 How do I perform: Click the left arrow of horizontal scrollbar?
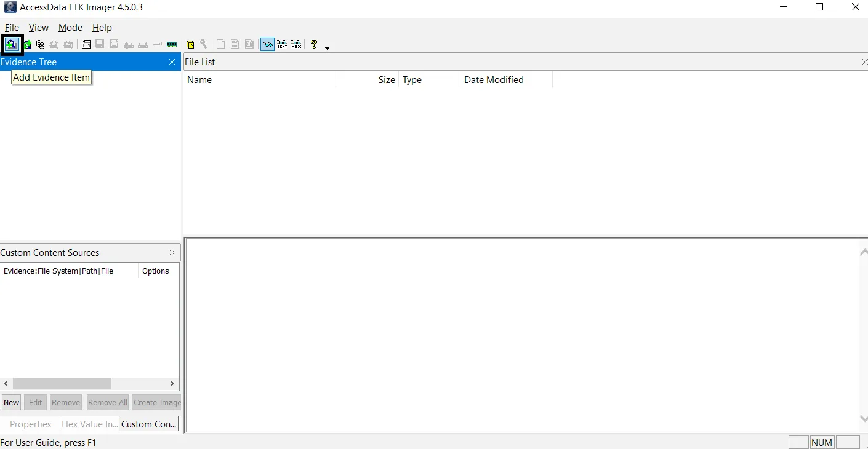coord(7,384)
